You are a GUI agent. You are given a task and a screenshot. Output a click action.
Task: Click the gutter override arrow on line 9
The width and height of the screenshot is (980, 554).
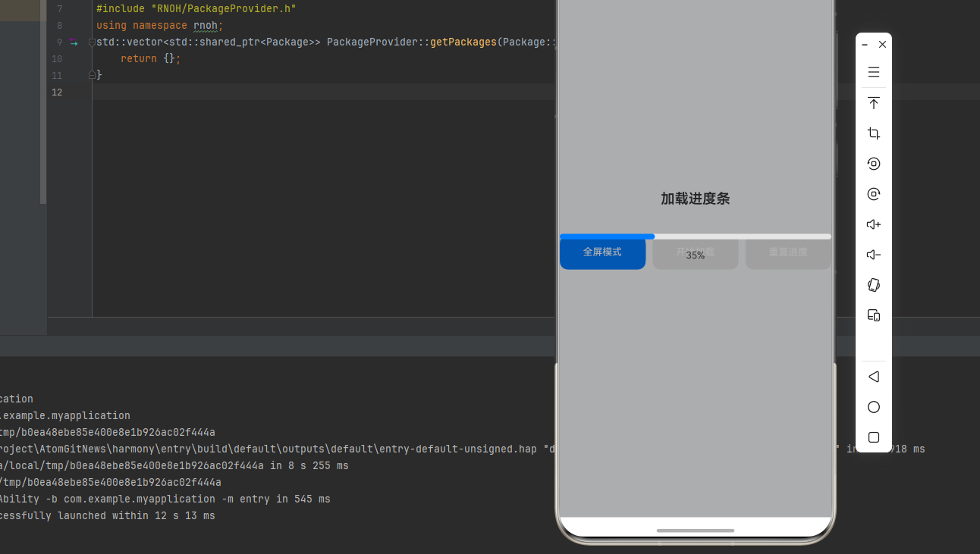pyautogui.click(x=73, y=42)
